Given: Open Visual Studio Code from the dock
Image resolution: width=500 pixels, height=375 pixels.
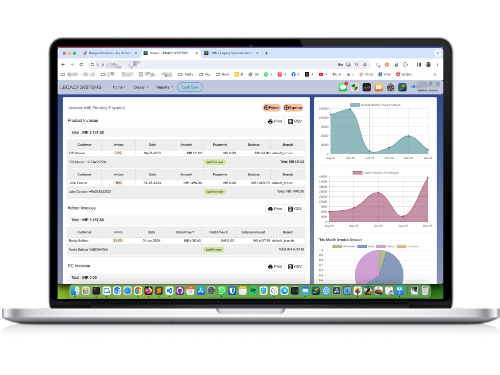Looking at the screenshot, I should (169, 291).
